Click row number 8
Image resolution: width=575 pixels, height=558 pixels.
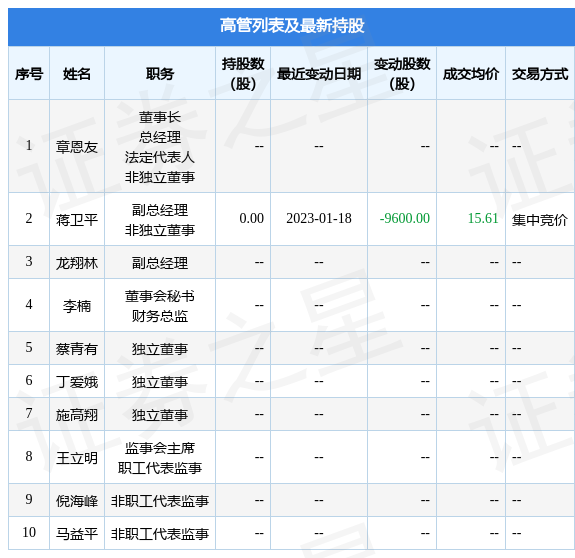pos(29,456)
